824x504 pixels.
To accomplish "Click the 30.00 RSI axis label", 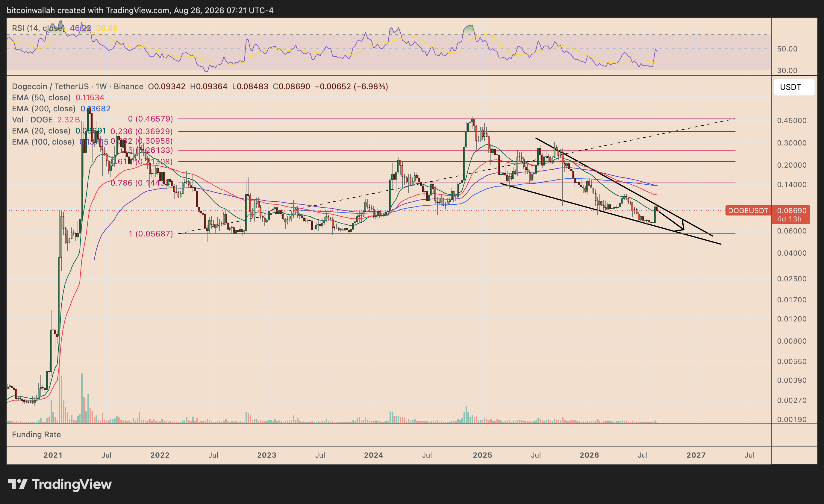I will click(x=787, y=71).
